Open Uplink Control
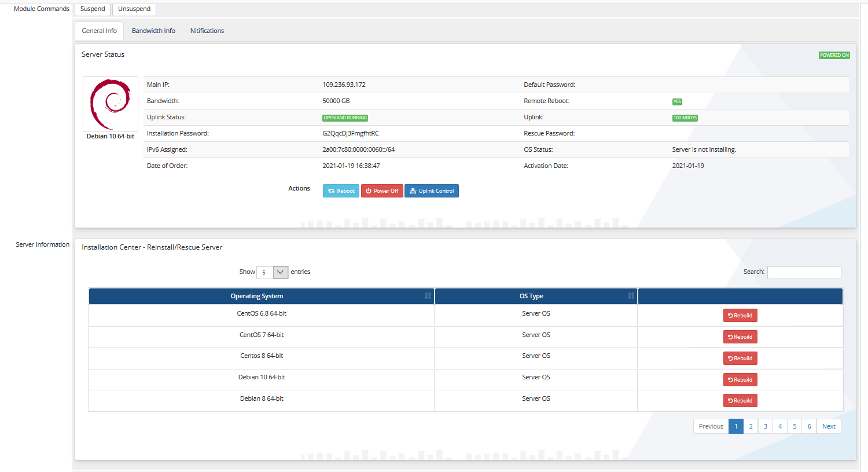Image resolution: width=868 pixels, height=472 pixels. point(432,191)
